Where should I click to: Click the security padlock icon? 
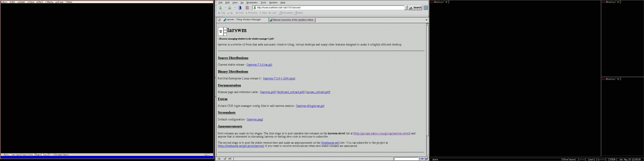427,159
